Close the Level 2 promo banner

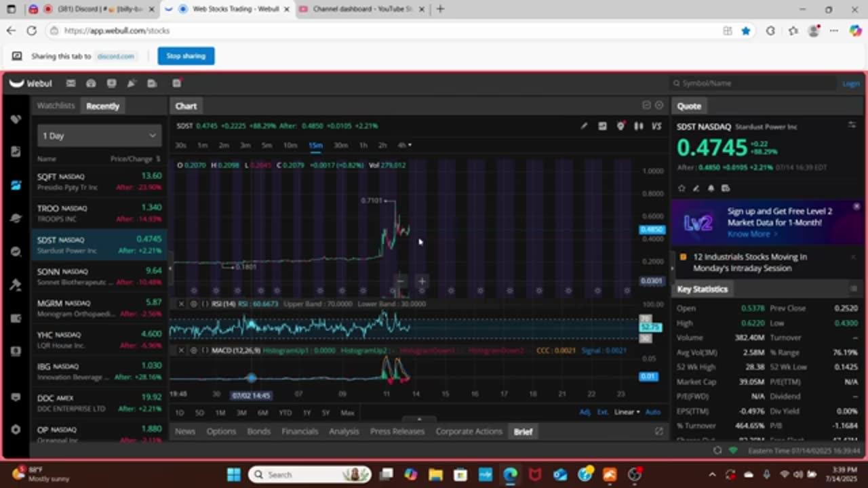(x=856, y=206)
